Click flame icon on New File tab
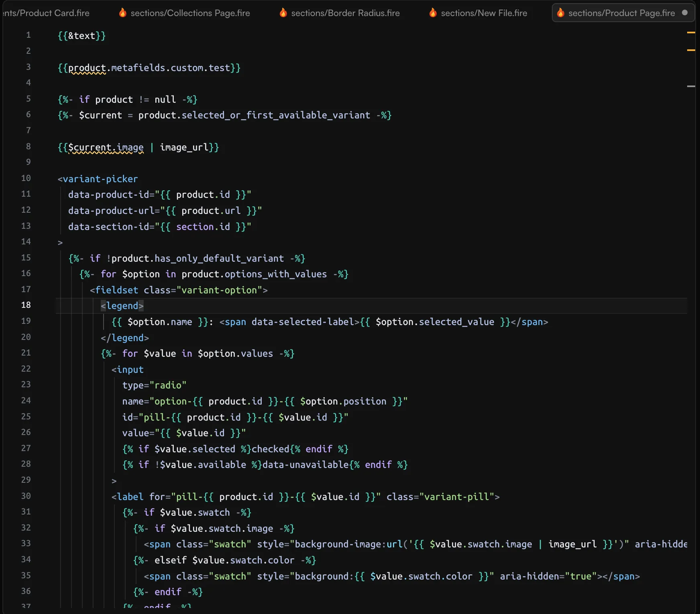The height and width of the screenshot is (614, 700). tap(433, 13)
